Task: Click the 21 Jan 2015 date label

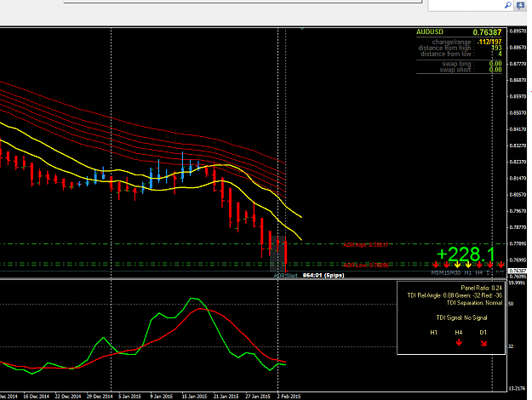Action: pyautogui.click(x=226, y=397)
